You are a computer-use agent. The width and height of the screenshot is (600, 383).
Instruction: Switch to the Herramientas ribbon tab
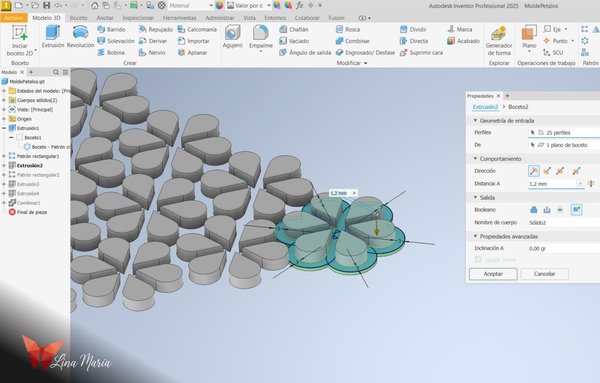[x=179, y=18]
